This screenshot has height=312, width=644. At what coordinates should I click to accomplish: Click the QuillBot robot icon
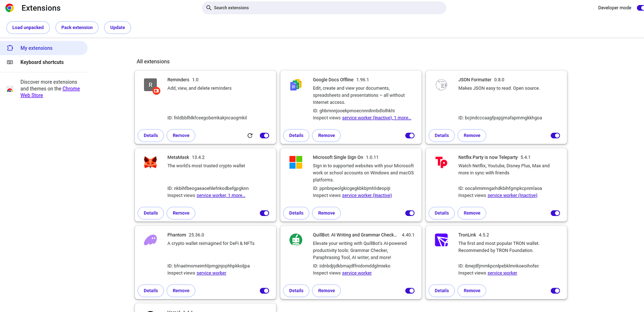296,240
